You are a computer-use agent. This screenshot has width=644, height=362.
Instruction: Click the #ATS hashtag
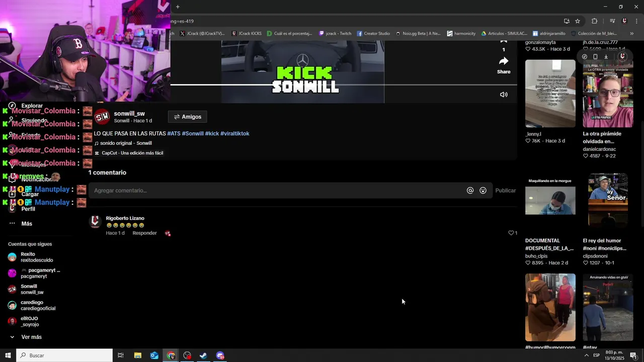click(174, 134)
